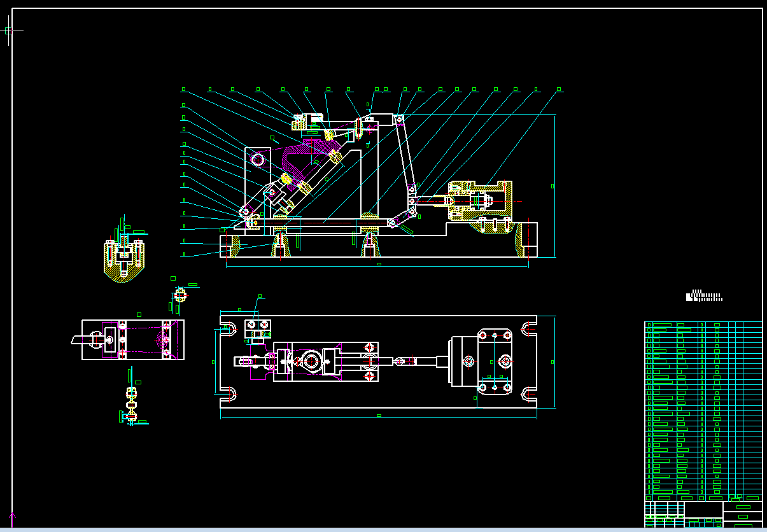Select the rectangular auxiliary view at left
The image size is (767, 532).
[x=132, y=340]
